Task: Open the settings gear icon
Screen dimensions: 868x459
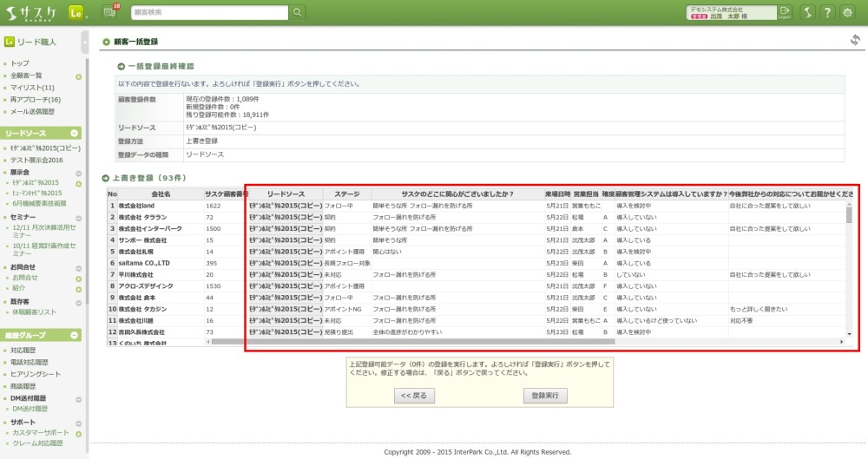Action: pos(848,12)
